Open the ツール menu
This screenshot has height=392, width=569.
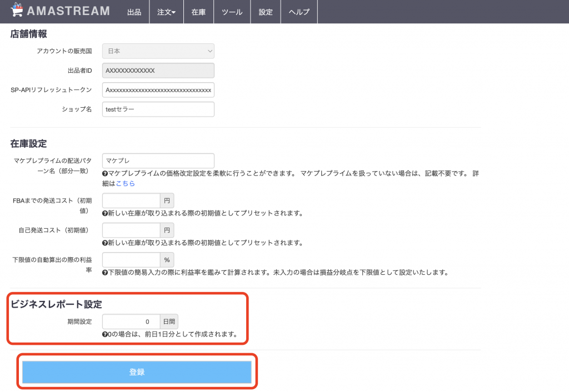[x=232, y=12]
